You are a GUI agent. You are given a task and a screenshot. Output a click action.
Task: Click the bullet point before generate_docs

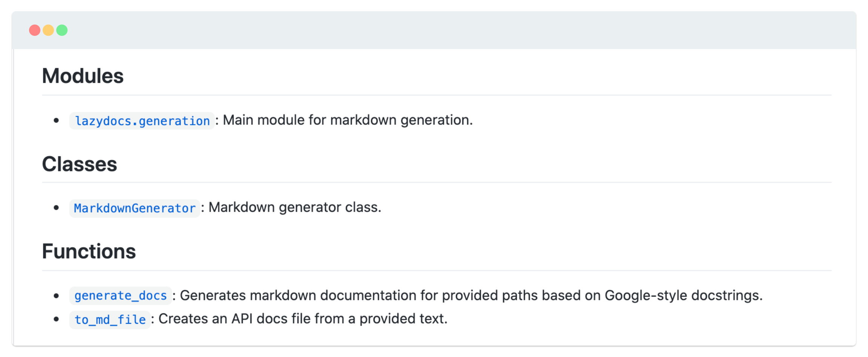tap(56, 295)
